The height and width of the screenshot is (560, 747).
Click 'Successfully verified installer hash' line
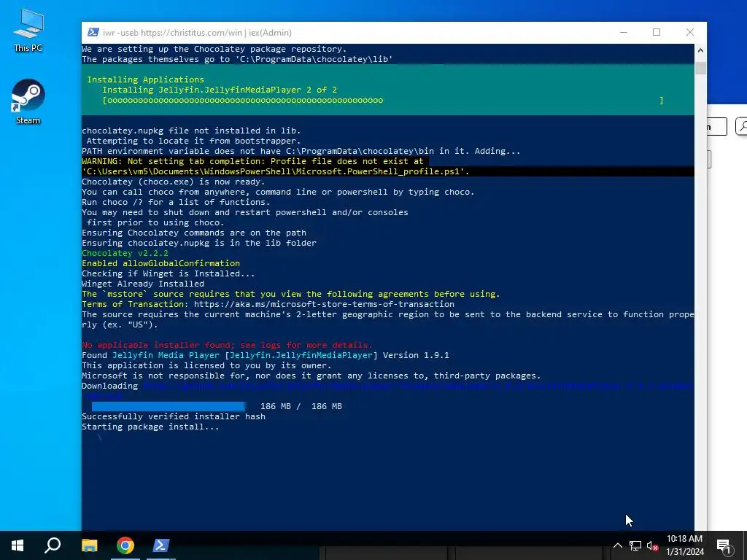click(x=174, y=416)
